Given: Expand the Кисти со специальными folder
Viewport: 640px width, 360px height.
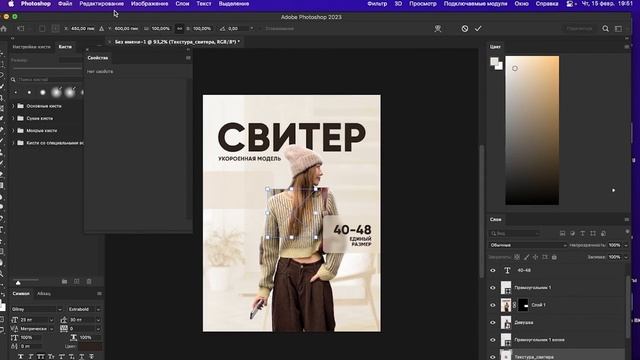Looking at the screenshot, I should (x=13, y=143).
